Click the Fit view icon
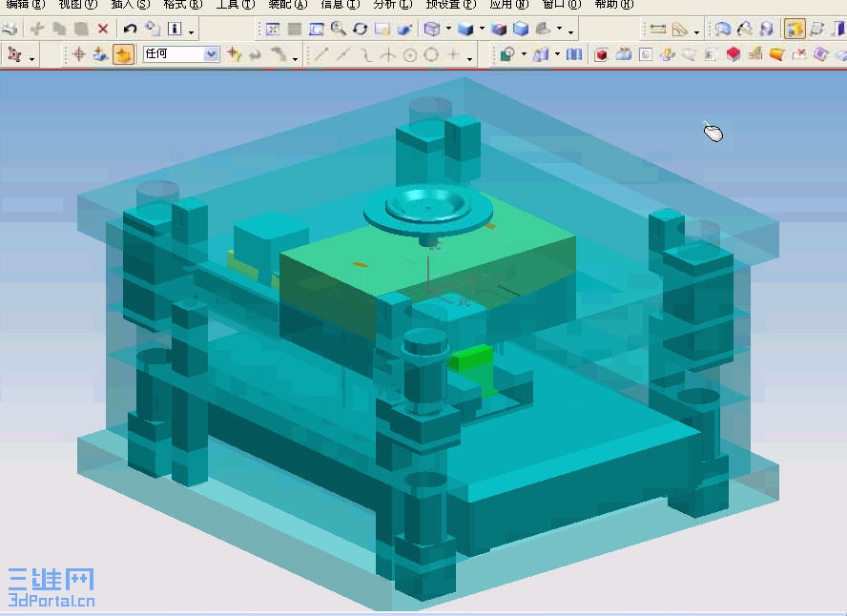 [272, 29]
